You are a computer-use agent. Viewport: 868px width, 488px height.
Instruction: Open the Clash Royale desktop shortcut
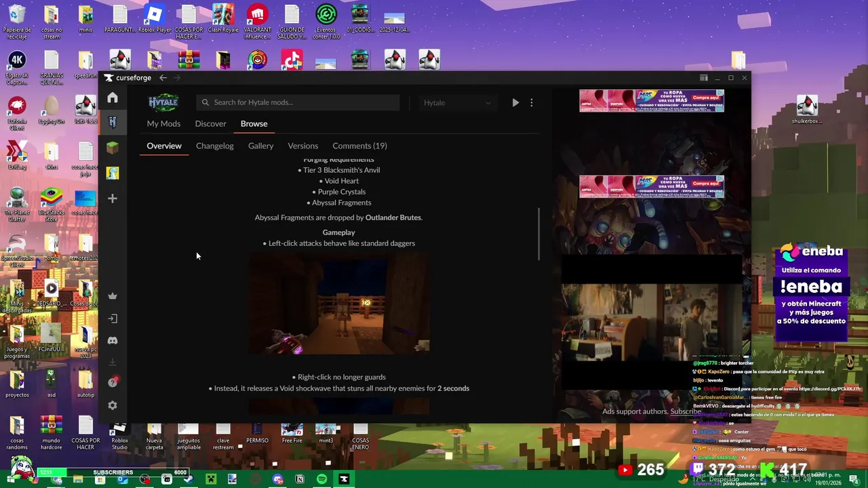coord(223,19)
